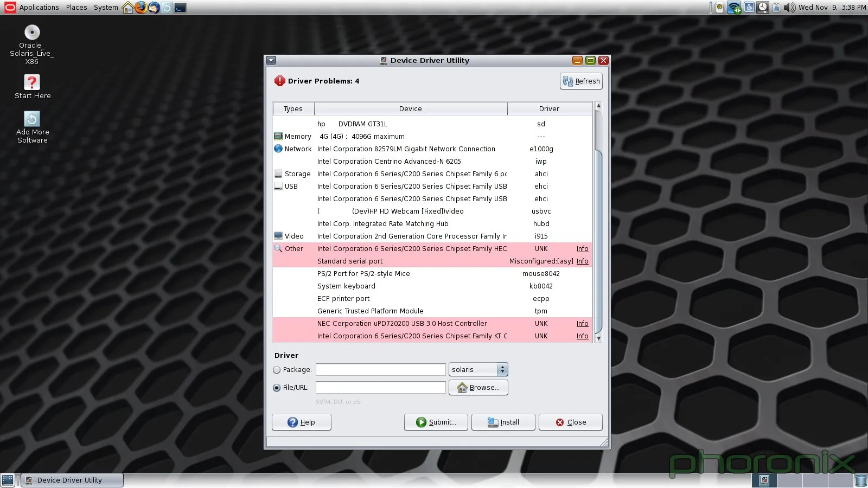Open the window menu arrow in title bar
The width and height of the screenshot is (868, 488).
point(271,61)
